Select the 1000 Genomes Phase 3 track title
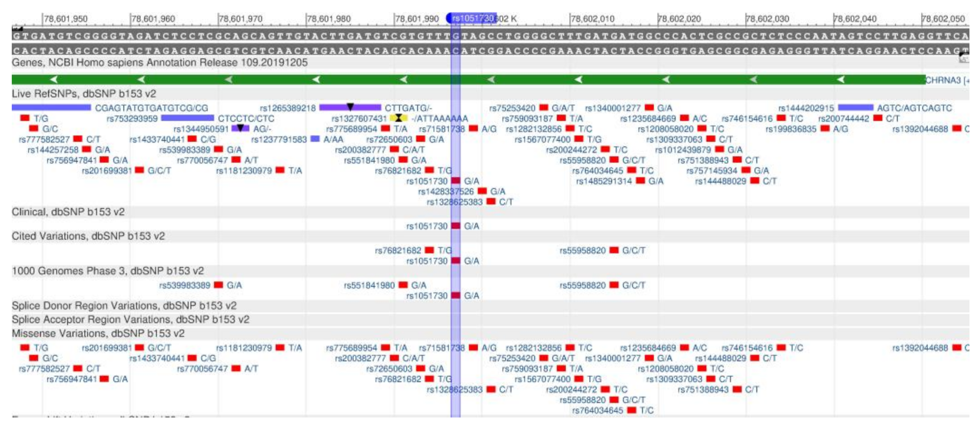980x429 pixels. click(x=108, y=271)
